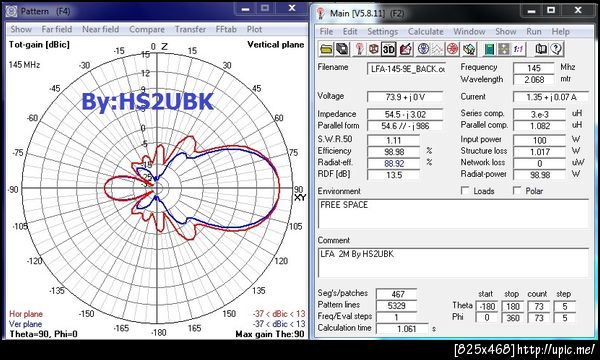Image resolution: width=600 pixels, height=360 pixels.
Task: Click the Radiat-eff. field showing 88.92
Action: click(x=393, y=163)
